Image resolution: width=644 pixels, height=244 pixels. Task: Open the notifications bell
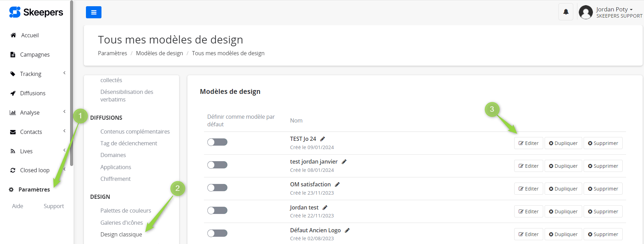566,12
